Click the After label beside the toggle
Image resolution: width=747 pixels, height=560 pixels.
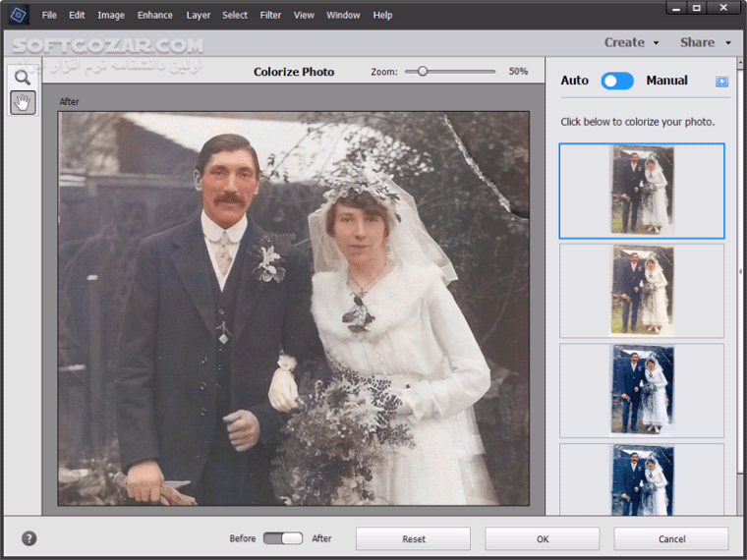click(x=321, y=538)
